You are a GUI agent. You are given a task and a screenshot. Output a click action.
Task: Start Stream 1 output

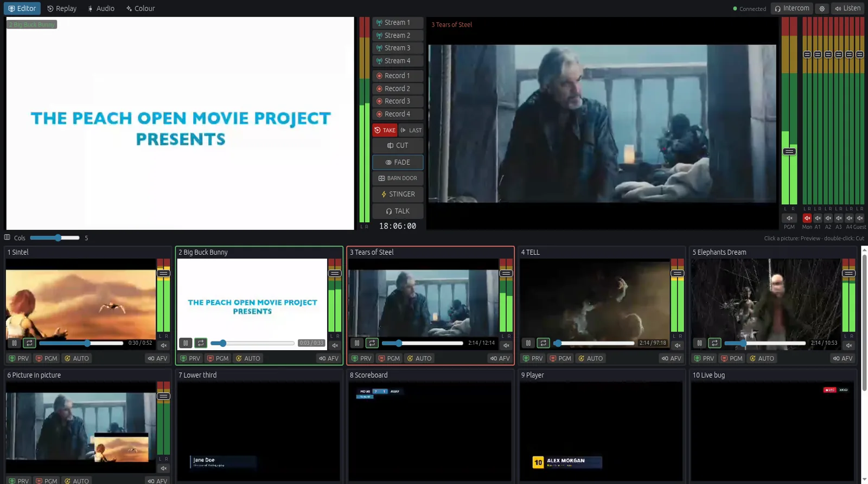click(398, 23)
